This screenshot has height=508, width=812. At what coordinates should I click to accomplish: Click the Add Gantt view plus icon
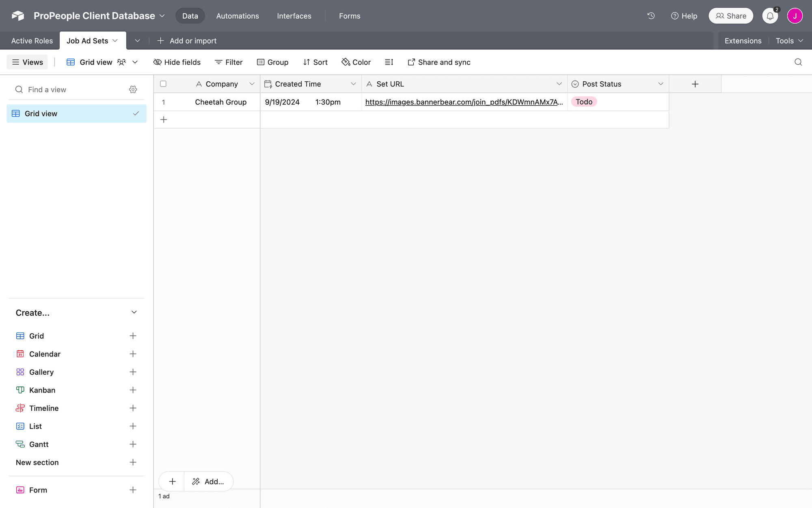tap(133, 444)
